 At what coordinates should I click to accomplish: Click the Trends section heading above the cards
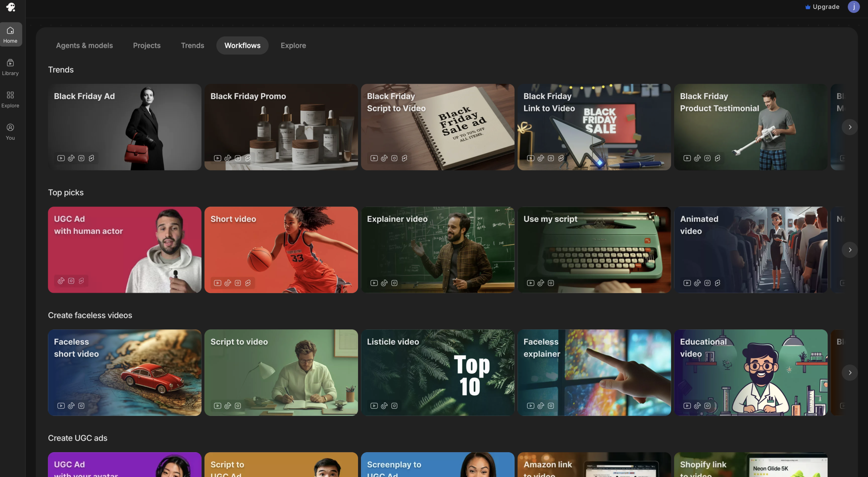tap(61, 70)
